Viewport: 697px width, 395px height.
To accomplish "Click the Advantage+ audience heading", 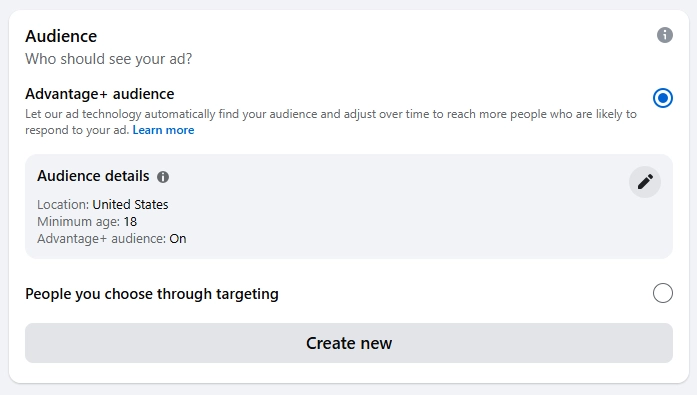I will pos(100,94).
